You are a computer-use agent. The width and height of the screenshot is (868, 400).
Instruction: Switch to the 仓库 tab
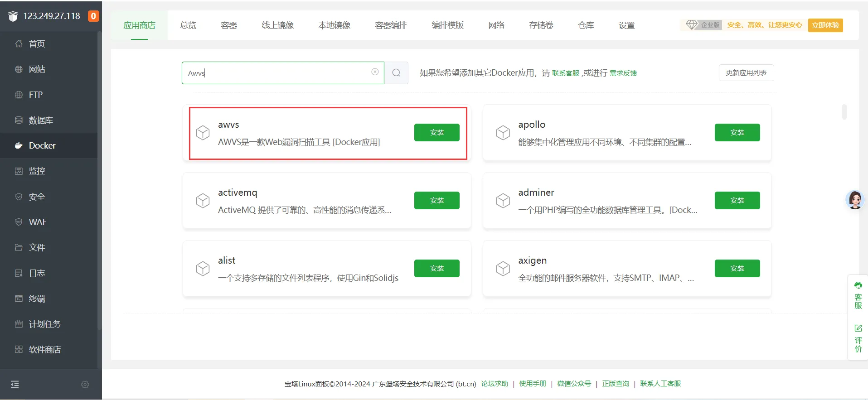[x=586, y=25]
